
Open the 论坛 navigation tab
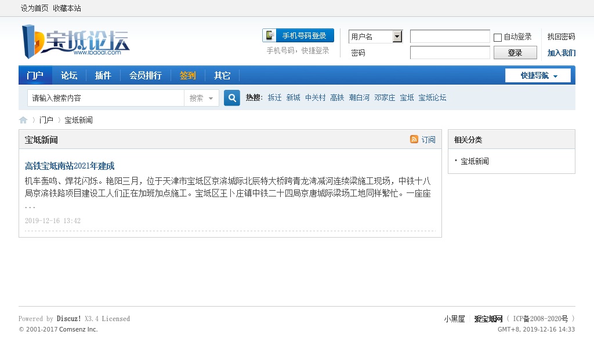pos(69,75)
